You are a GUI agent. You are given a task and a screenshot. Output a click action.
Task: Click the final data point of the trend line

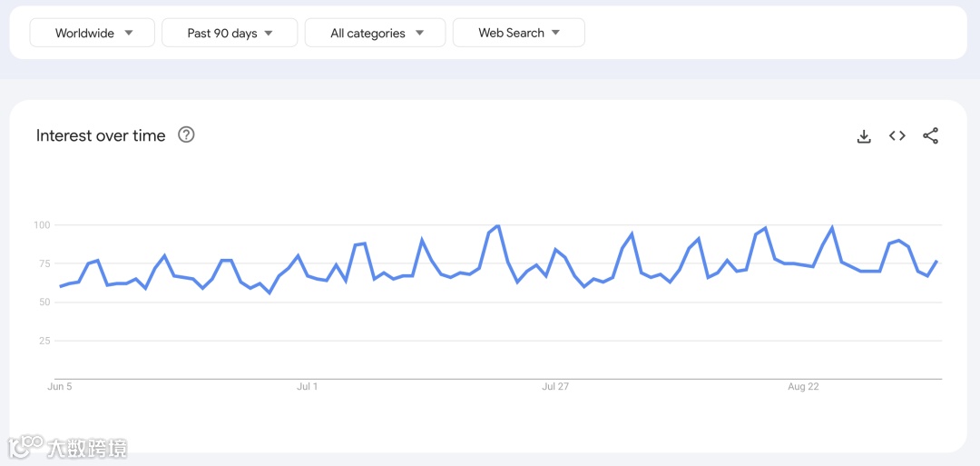(936, 262)
